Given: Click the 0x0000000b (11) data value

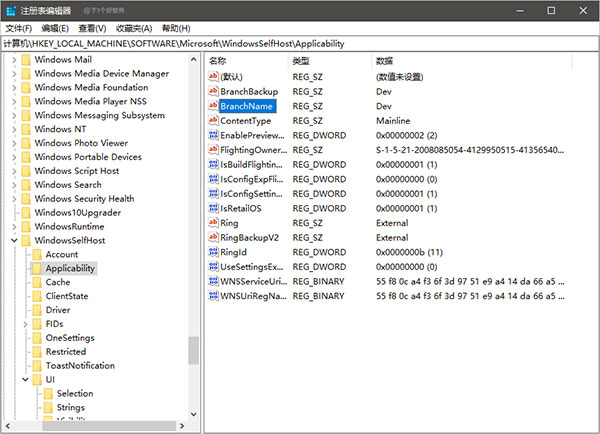Looking at the screenshot, I should [x=409, y=252].
